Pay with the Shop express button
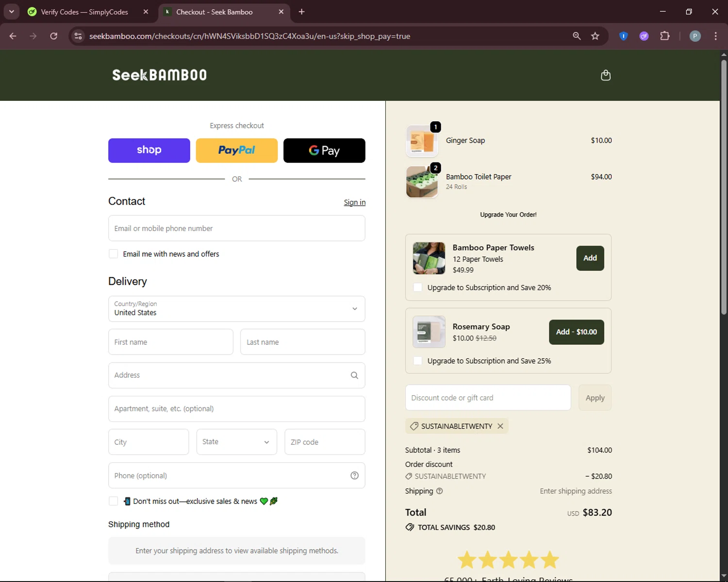 click(x=149, y=150)
